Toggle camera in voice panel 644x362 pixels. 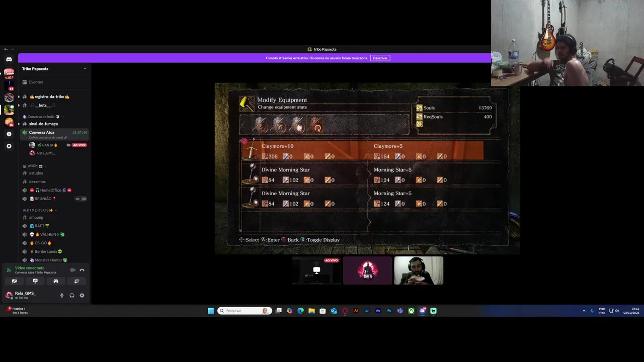point(14,281)
